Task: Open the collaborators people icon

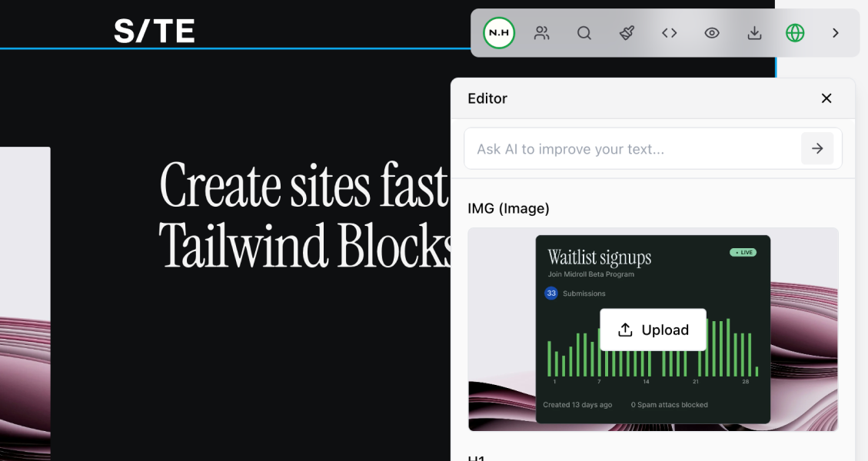Action: pyautogui.click(x=541, y=33)
